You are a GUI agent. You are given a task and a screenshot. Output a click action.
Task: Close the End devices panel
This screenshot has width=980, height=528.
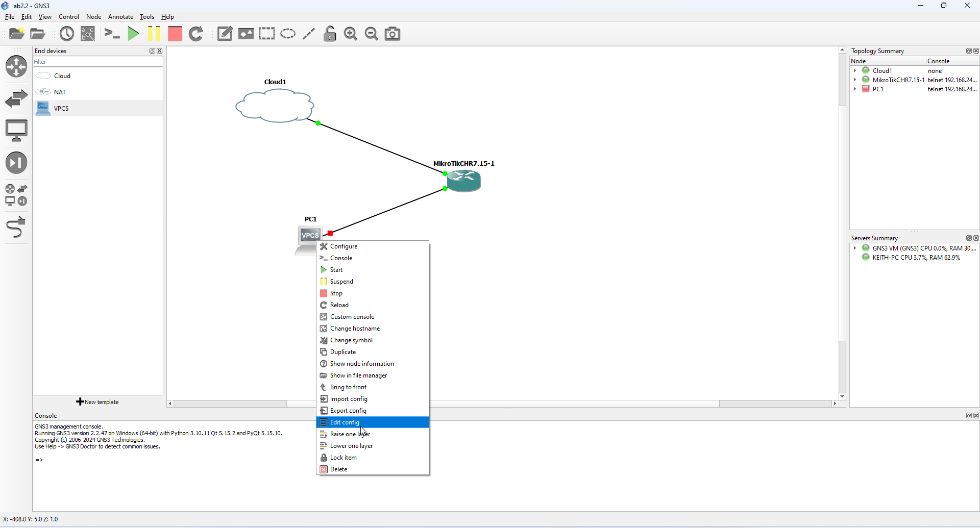[160, 51]
